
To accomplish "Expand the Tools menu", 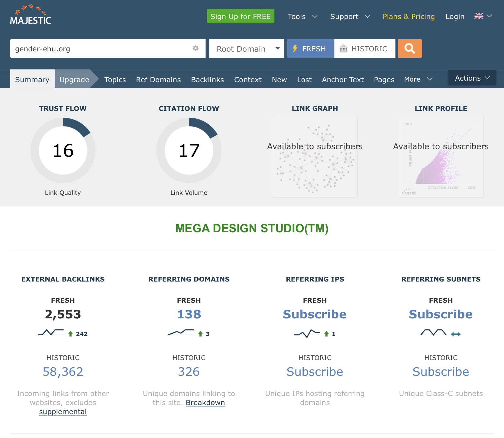I will pyautogui.click(x=302, y=16).
